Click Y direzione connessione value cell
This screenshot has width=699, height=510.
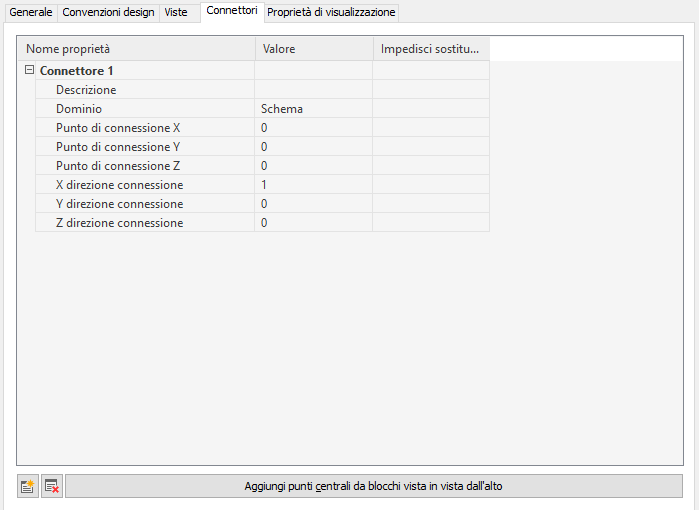[313, 204]
